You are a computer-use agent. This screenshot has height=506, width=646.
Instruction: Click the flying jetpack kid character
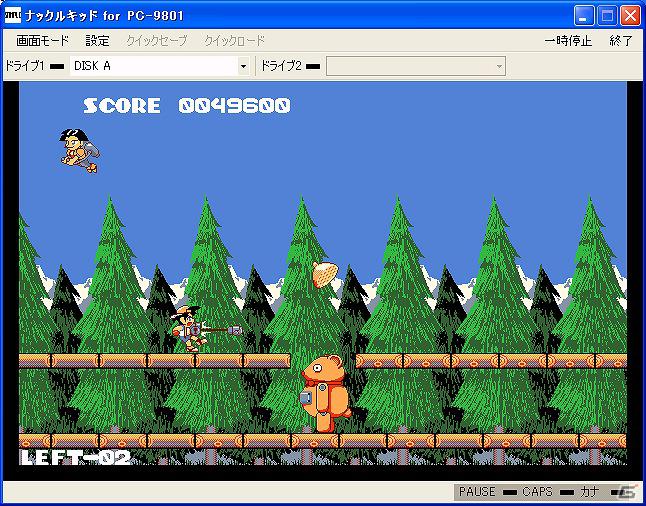click(80, 150)
